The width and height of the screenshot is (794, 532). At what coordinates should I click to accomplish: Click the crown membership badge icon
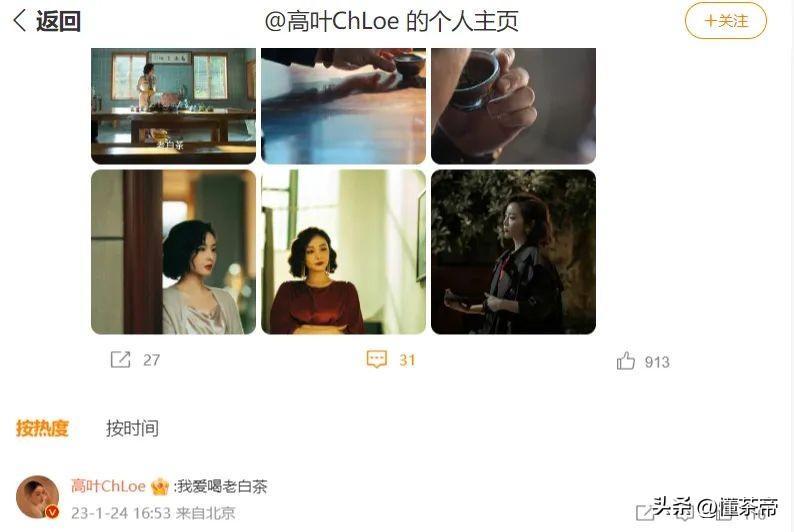(x=160, y=486)
